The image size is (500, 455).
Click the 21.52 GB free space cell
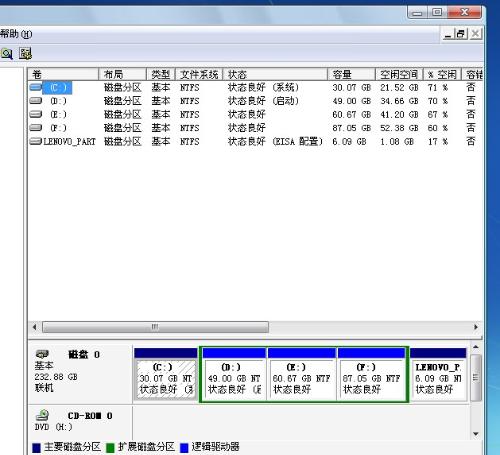click(399, 88)
